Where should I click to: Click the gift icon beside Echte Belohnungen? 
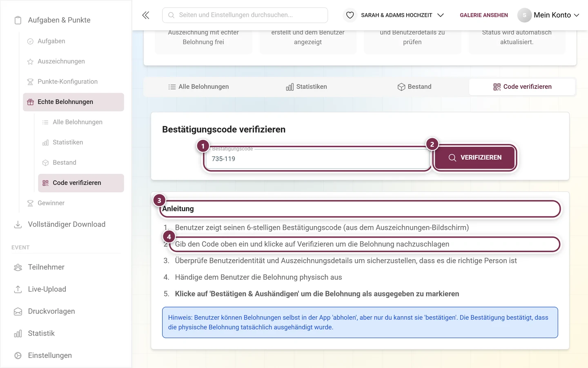click(x=30, y=102)
